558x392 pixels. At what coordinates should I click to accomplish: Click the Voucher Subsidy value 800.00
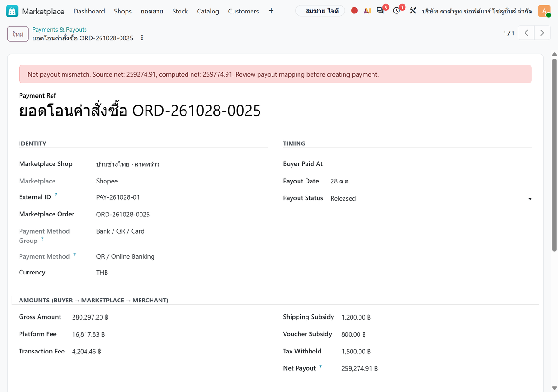(x=354, y=334)
